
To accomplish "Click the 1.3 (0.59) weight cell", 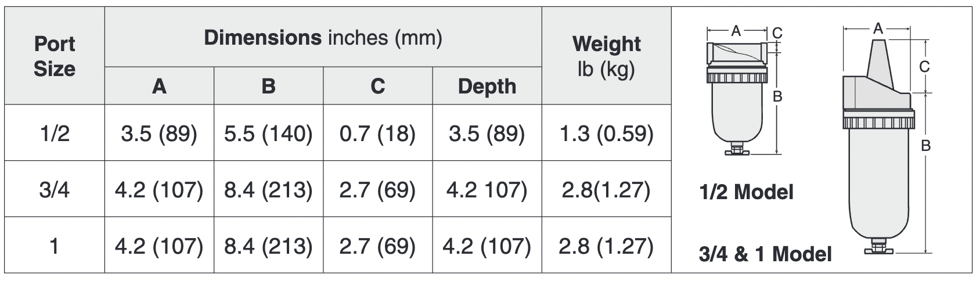I will (x=606, y=134).
